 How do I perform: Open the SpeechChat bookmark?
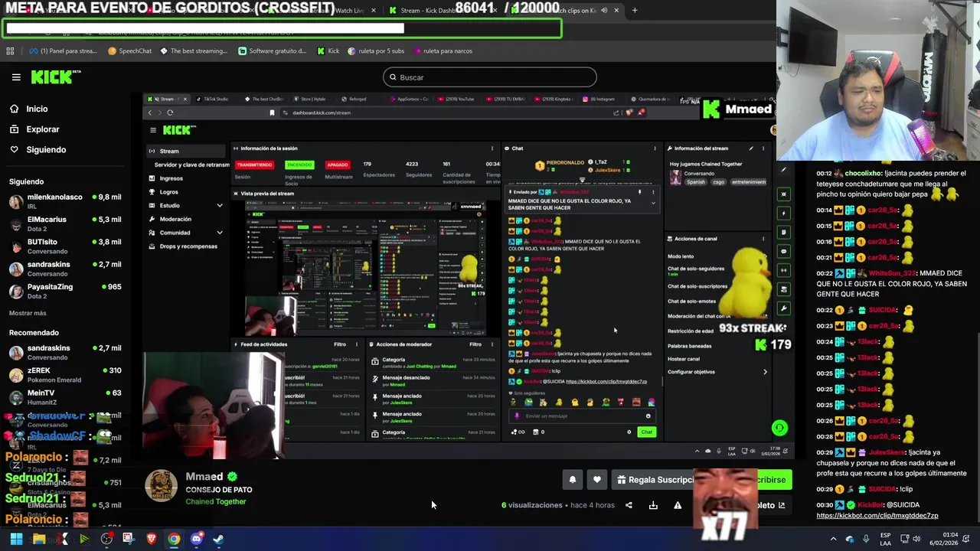tap(130, 51)
